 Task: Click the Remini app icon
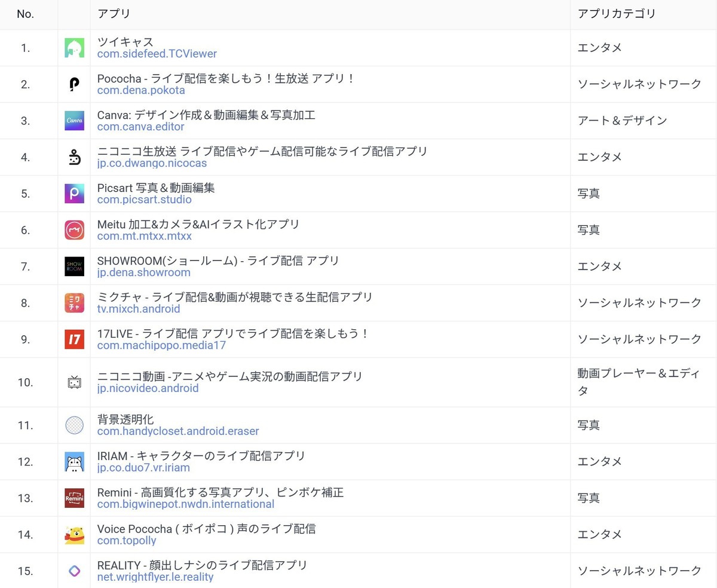pos(74,498)
